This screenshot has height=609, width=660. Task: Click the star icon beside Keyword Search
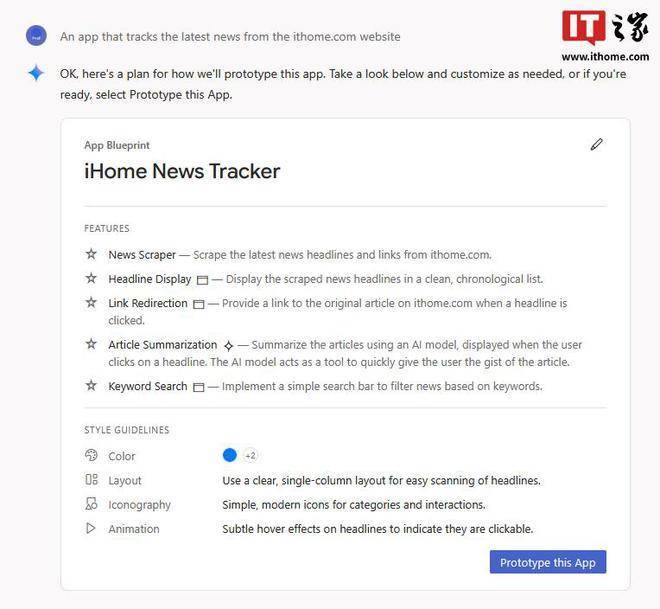91,385
